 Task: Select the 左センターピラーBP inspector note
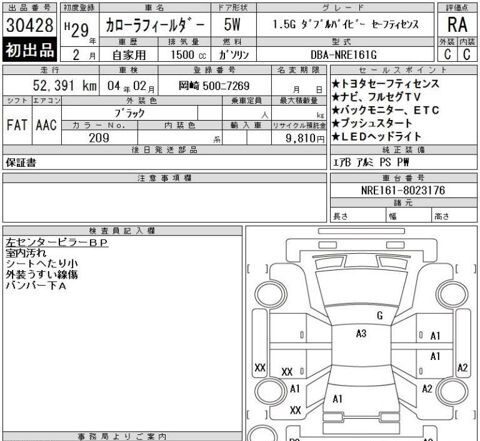(57, 242)
